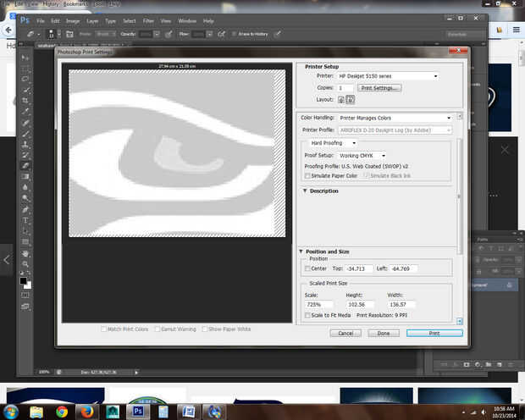
Task: Open the Image menu
Action: pos(73,20)
